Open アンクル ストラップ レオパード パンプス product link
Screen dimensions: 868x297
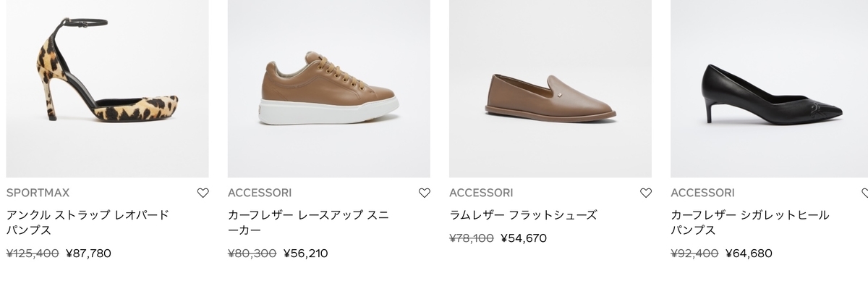click(88, 222)
